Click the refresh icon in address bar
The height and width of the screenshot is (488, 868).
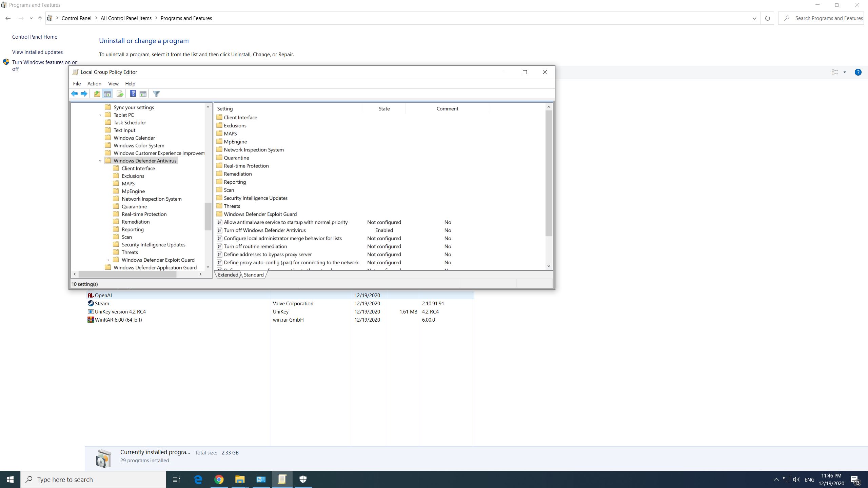click(768, 18)
